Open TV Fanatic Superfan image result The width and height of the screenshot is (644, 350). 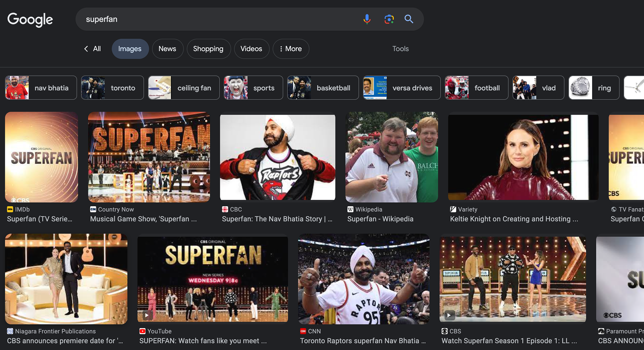(626, 157)
